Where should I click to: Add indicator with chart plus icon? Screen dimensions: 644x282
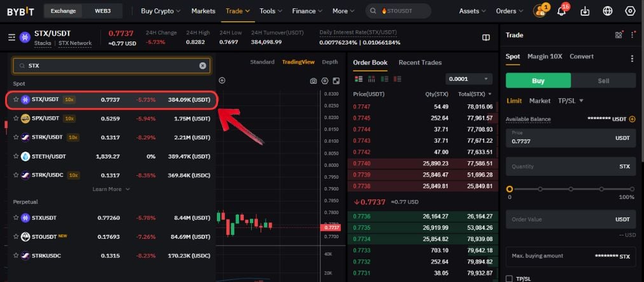(x=222, y=81)
